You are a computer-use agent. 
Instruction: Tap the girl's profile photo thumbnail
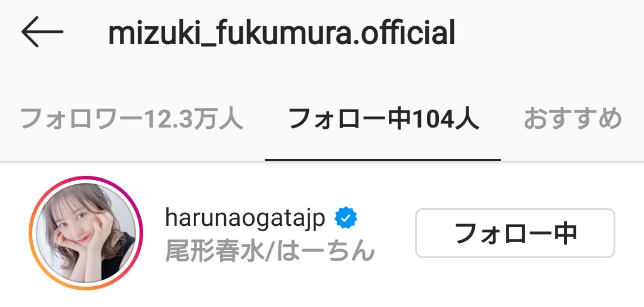pyautogui.click(x=85, y=232)
